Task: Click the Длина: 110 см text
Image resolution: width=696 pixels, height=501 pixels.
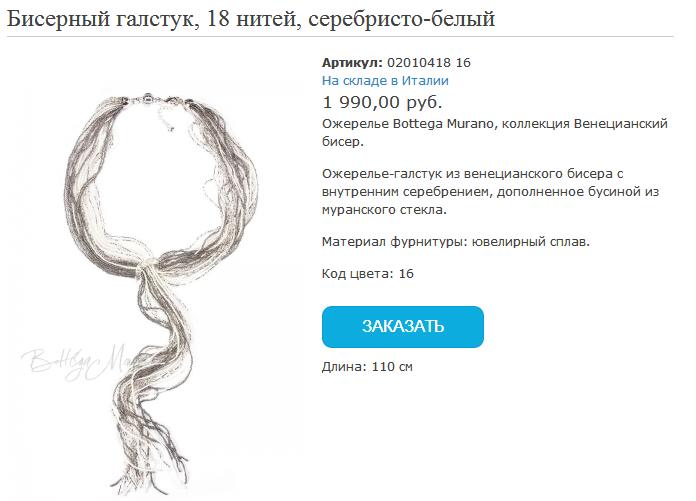Action: [367, 367]
